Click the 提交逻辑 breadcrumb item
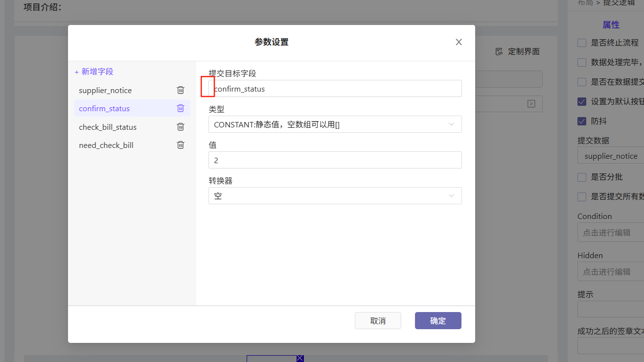The height and width of the screenshot is (362, 644). point(619,2)
